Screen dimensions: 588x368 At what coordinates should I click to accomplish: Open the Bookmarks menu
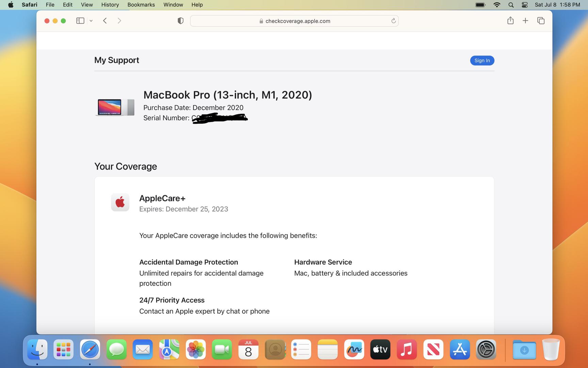click(x=141, y=5)
